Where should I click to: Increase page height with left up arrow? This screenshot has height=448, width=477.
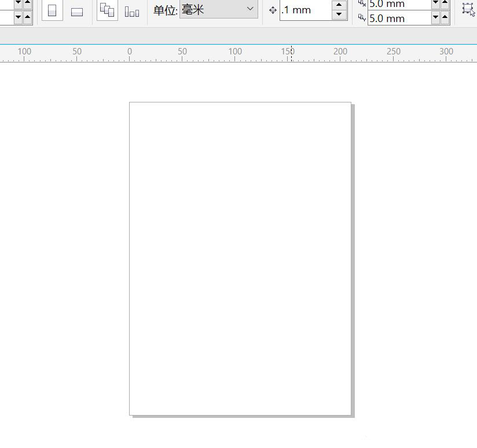[27, 17]
